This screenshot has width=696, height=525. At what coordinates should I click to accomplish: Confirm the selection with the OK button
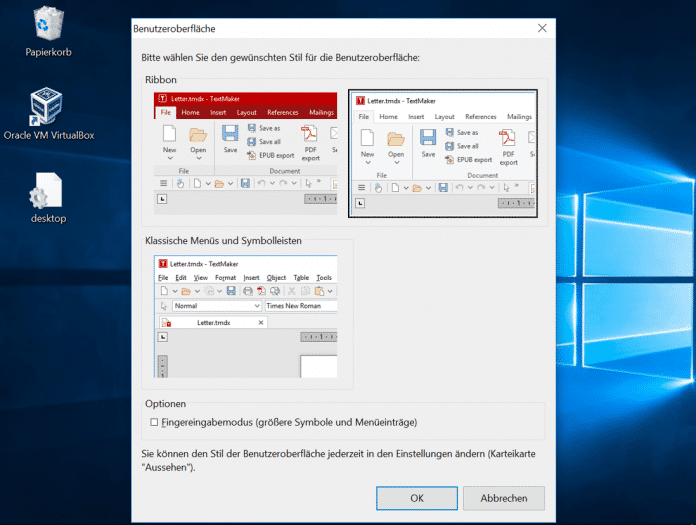pos(417,498)
